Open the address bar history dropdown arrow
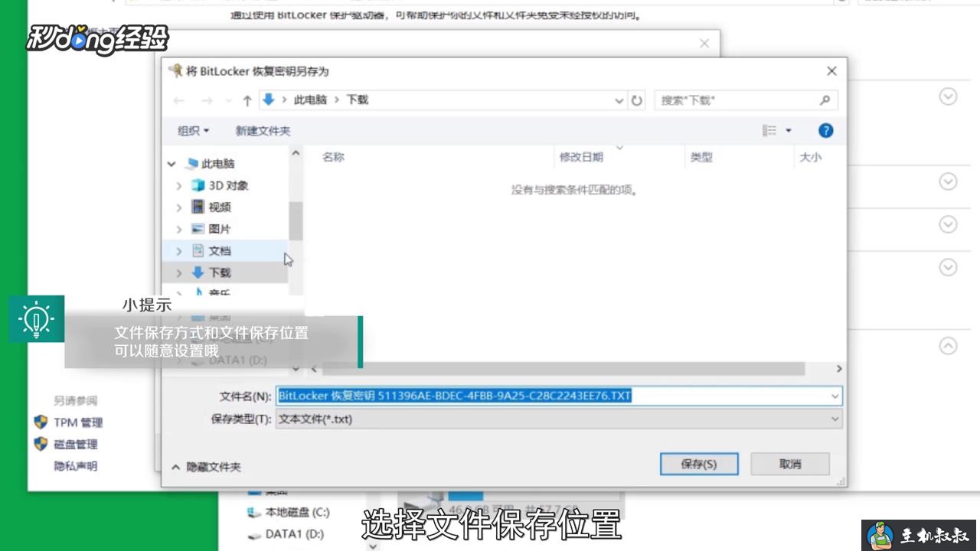 [619, 100]
